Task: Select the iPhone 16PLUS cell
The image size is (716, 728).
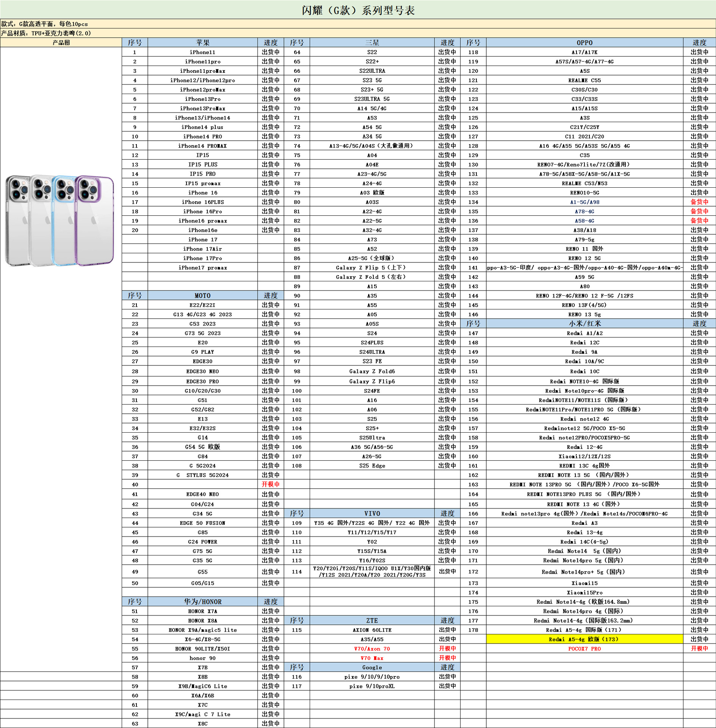Action: 203,202
